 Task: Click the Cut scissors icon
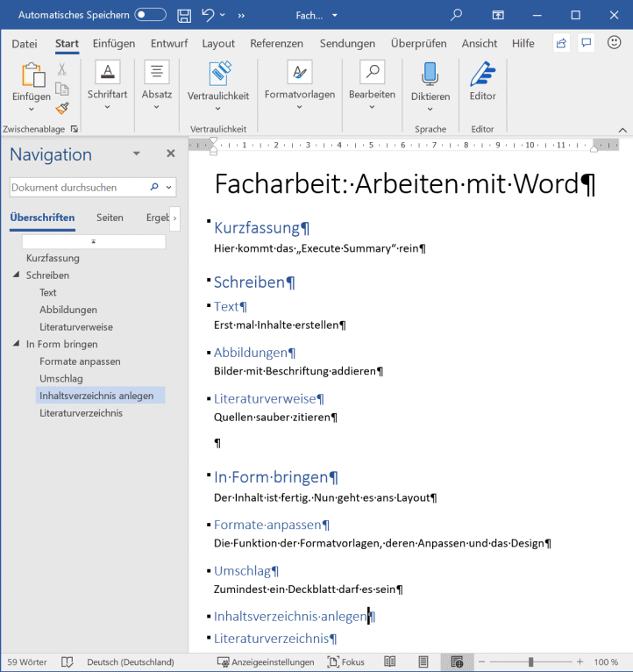(x=62, y=69)
